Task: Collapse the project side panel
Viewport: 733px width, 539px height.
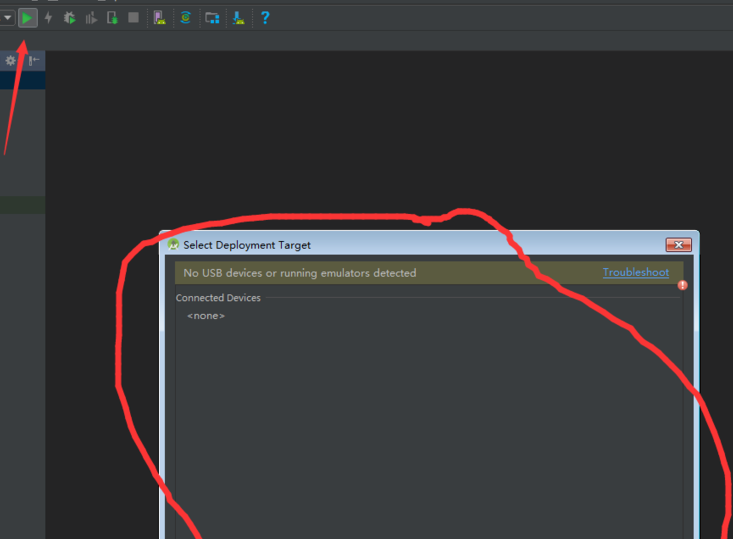Action: coord(33,61)
